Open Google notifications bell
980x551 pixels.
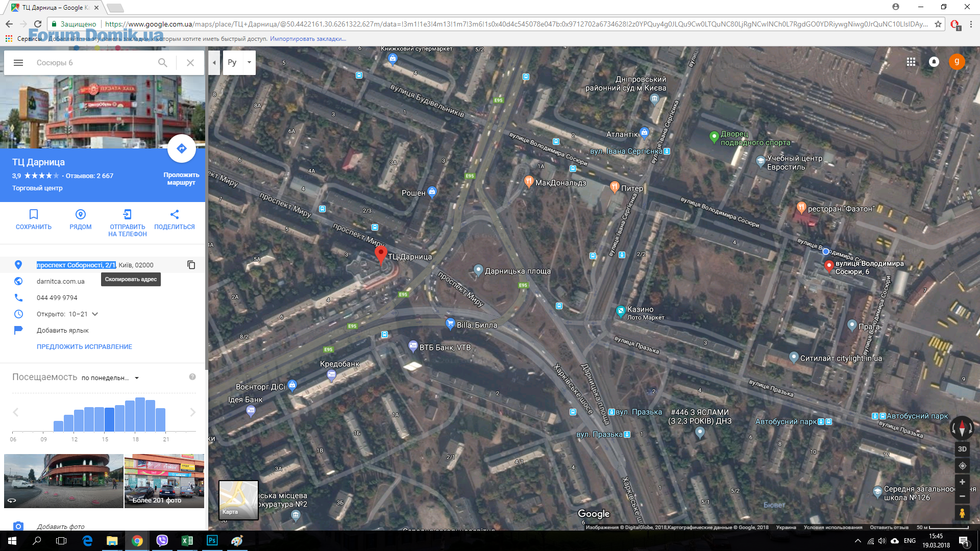(x=934, y=62)
